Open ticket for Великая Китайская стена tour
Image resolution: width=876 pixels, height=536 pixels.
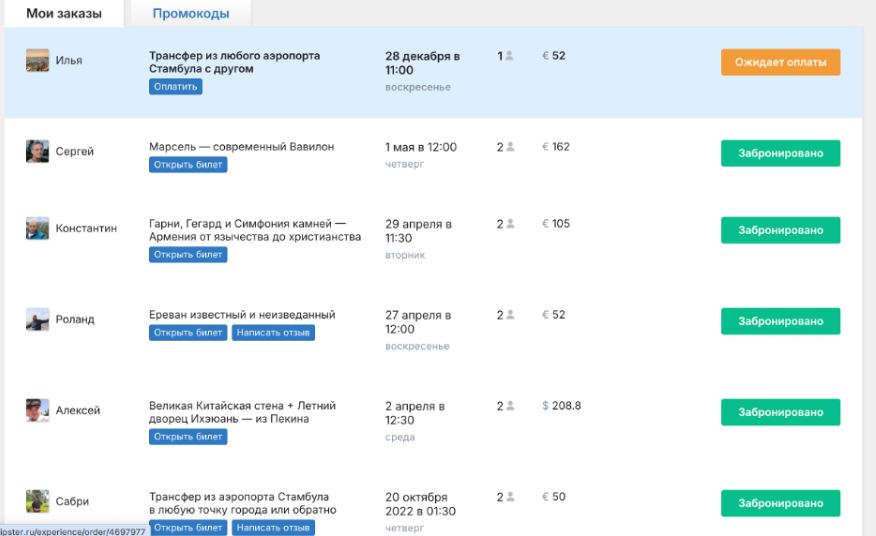[x=188, y=437]
